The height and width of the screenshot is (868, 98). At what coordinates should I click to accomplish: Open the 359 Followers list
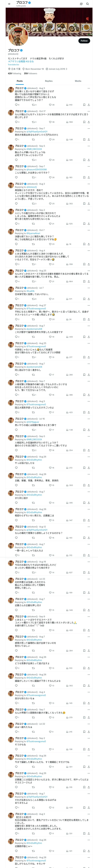pyautogui.click(x=30, y=73)
